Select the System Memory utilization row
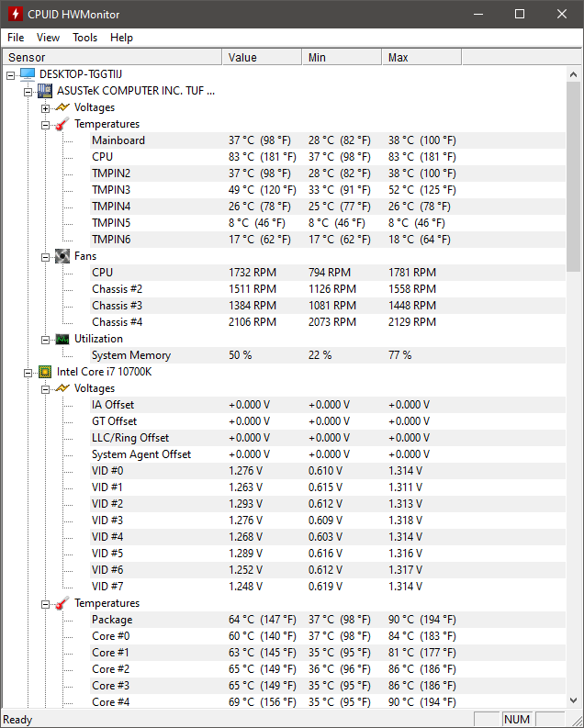The width and height of the screenshot is (584, 728). pyautogui.click(x=131, y=355)
